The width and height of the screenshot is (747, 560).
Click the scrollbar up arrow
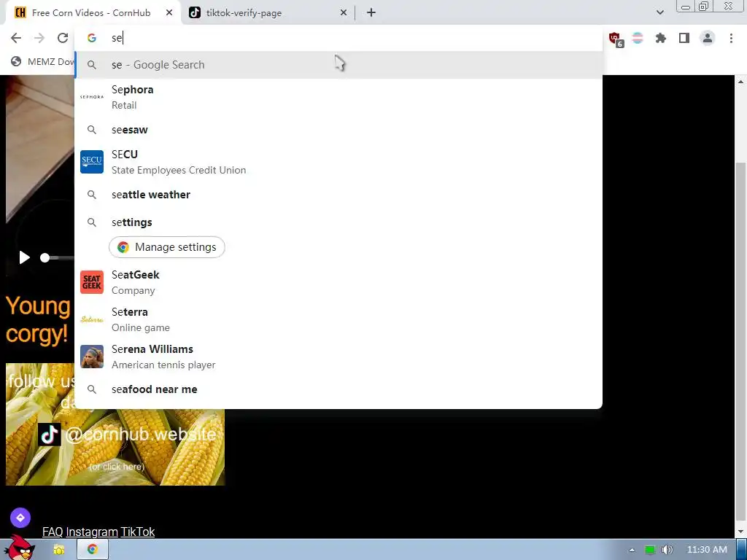click(741, 82)
